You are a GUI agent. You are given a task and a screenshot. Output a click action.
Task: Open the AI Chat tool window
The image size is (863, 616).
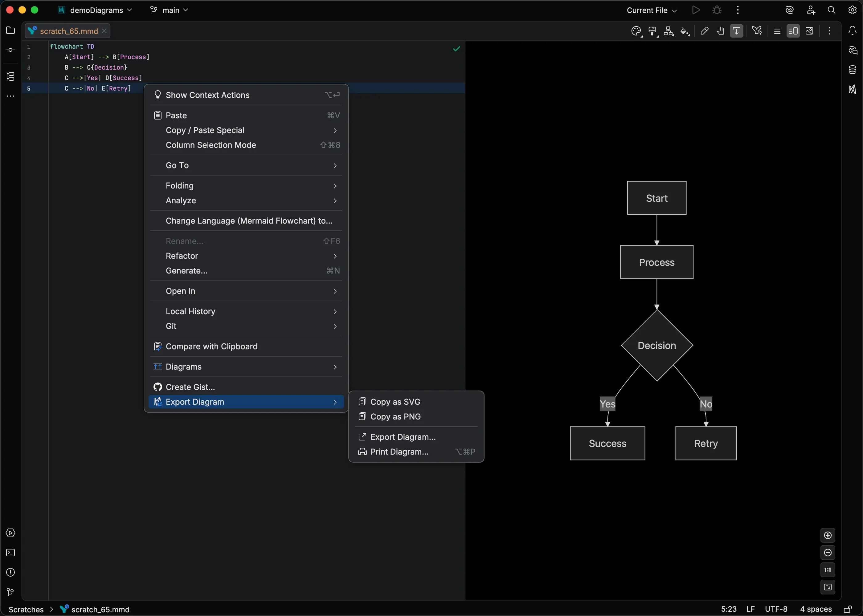853,50
